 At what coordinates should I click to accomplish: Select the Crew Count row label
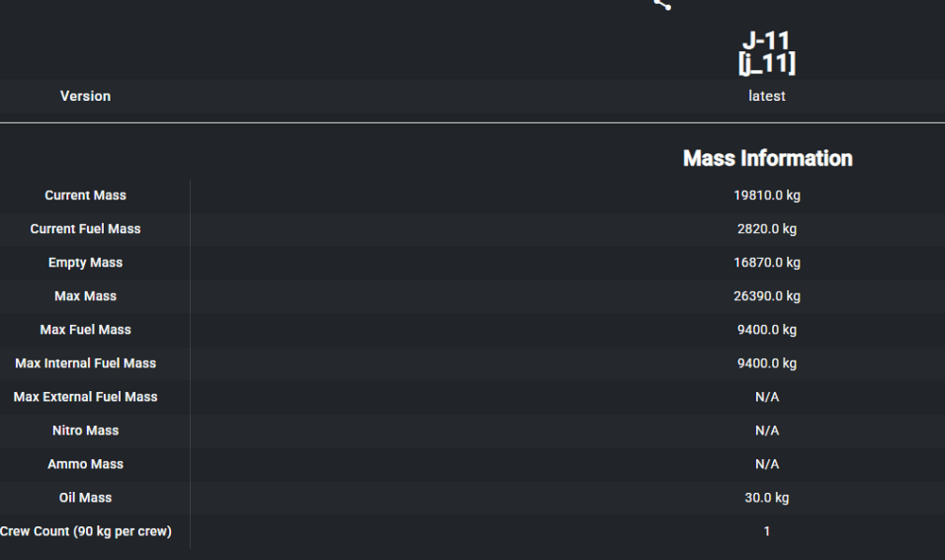(x=86, y=532)
